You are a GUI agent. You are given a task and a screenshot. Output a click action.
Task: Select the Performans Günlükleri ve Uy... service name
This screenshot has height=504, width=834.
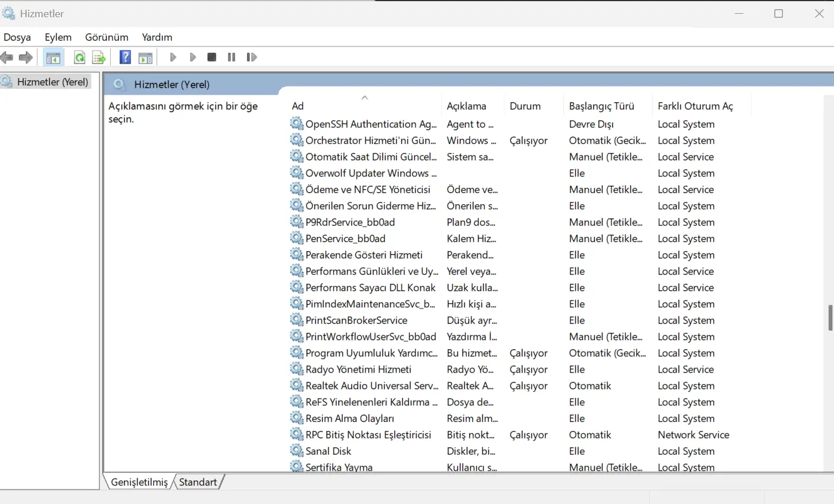click(372, 271)
